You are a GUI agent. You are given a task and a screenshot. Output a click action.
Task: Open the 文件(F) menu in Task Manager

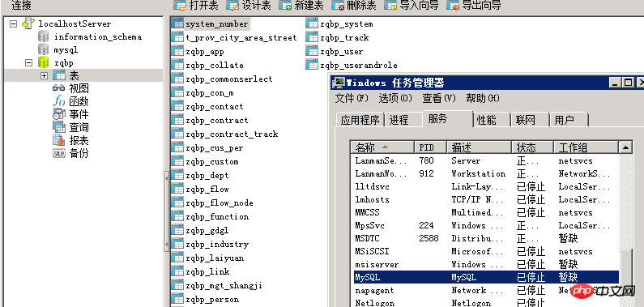tap(352, 98)
